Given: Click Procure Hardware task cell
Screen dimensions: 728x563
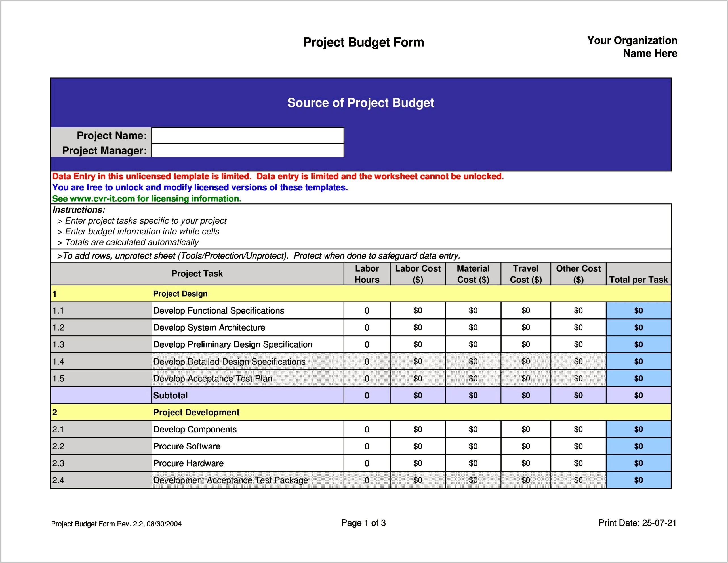Looking at the screenshot, I should (x=248, y=463).
